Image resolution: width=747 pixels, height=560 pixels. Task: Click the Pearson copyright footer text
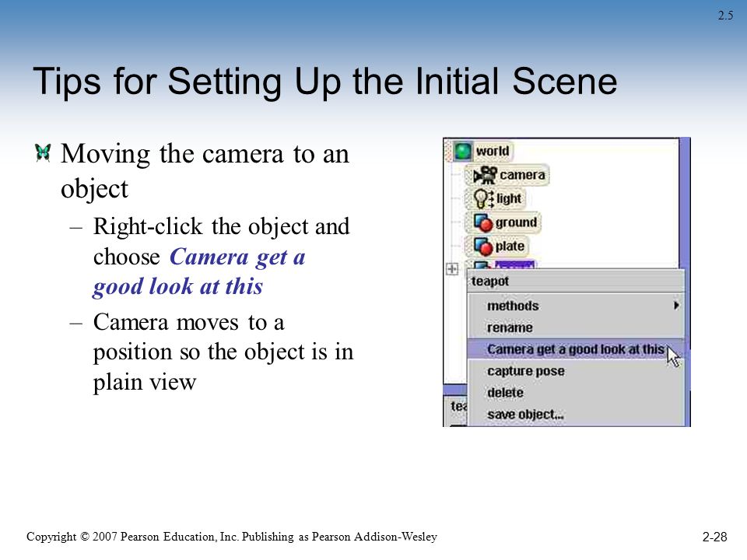coord(232,537)
